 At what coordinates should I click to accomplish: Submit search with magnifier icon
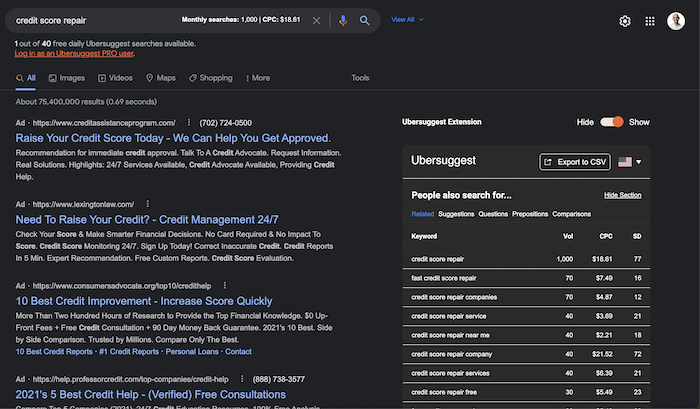point(364,21)
